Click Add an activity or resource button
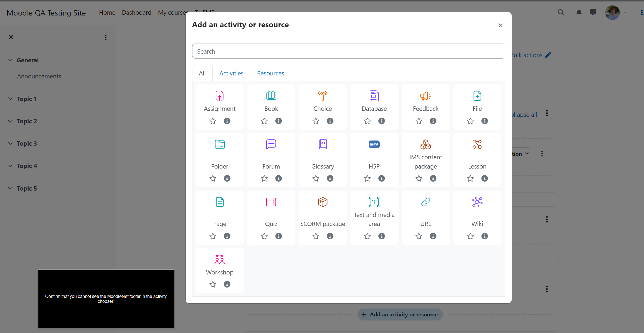 [400, 314]
